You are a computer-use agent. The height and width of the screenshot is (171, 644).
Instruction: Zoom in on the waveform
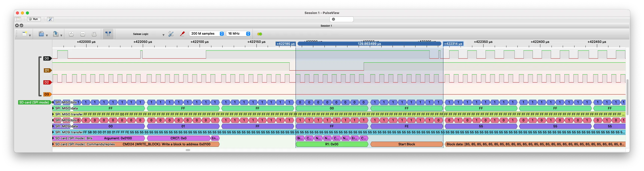click(x=71, y=34)
